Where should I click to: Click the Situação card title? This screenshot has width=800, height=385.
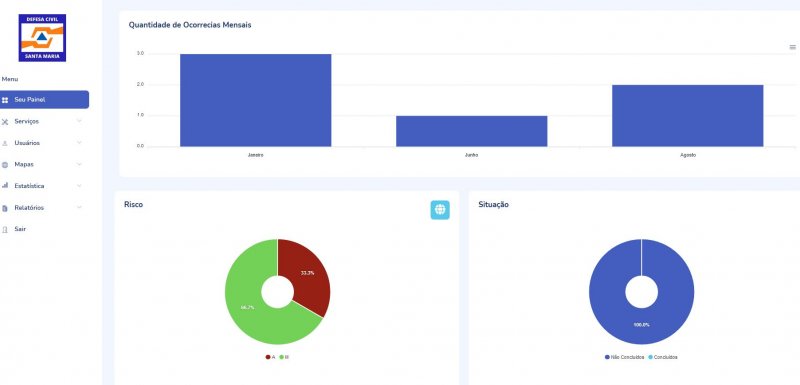coord(493,204)
